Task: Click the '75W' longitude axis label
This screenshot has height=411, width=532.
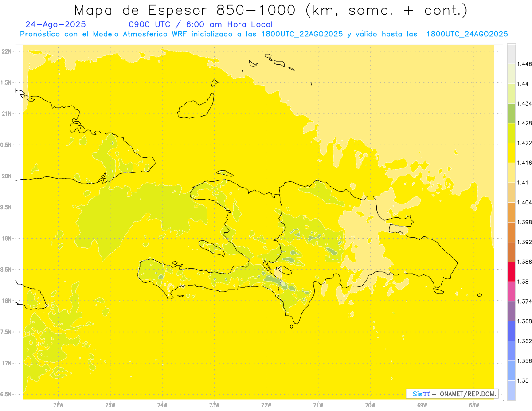Action: [x=110, y=404]
